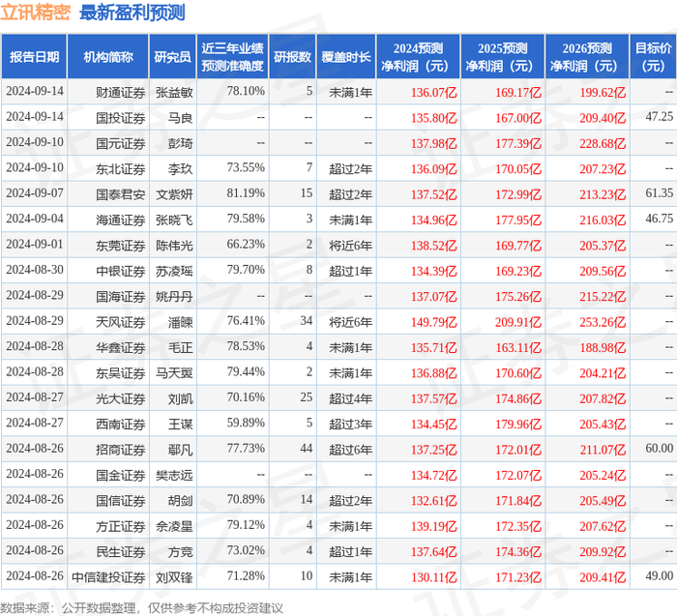Click coverage duration 超过6年
The image size is (677, 616).
[350, 450]
